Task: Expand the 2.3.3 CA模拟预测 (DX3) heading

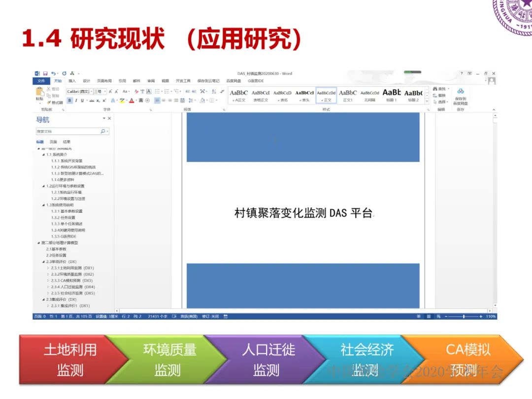Action: (48, 280)
